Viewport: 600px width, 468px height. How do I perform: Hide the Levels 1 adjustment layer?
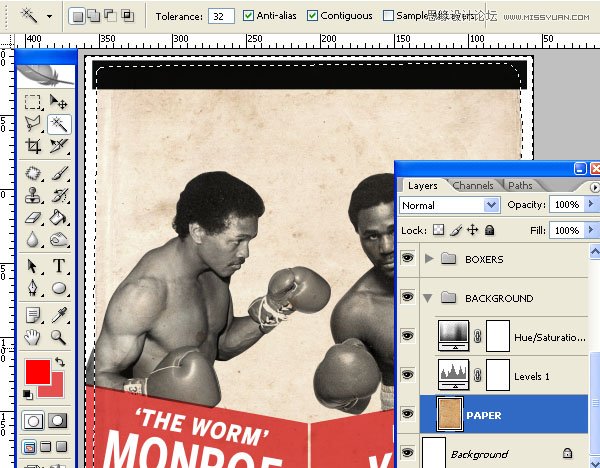407,375
